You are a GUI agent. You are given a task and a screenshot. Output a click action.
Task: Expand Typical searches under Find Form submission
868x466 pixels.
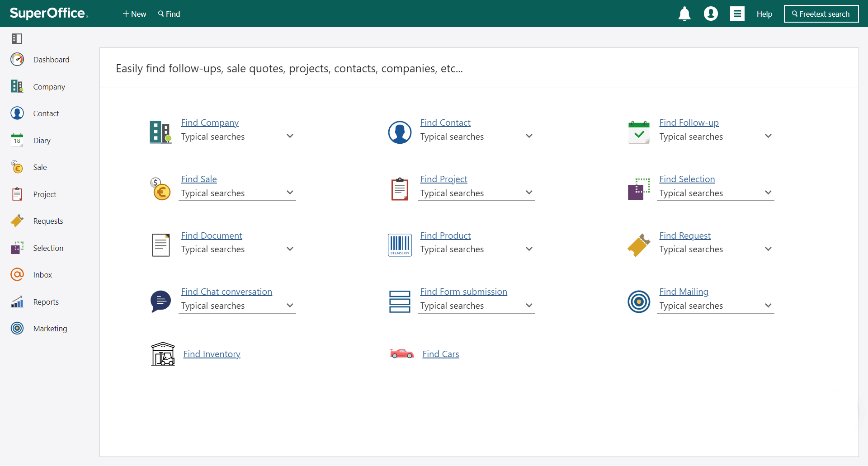point(476,306)
